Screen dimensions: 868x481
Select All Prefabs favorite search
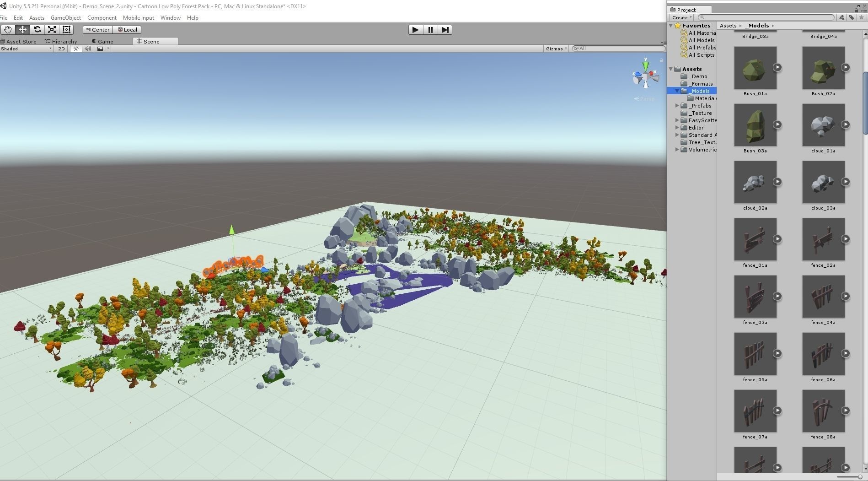[x=698, y=48]
